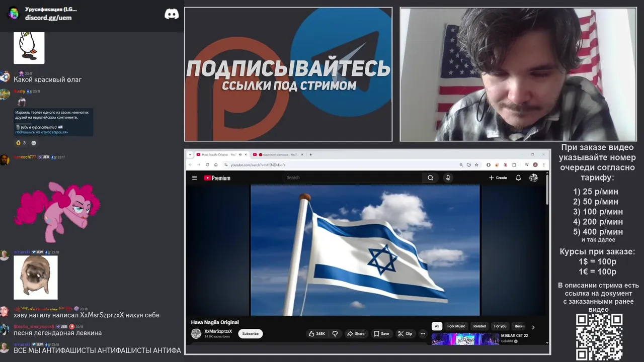The width and height of the screenshot is (644, 362).
Task: Open site info icon in address bar
Action: (226, 165)
